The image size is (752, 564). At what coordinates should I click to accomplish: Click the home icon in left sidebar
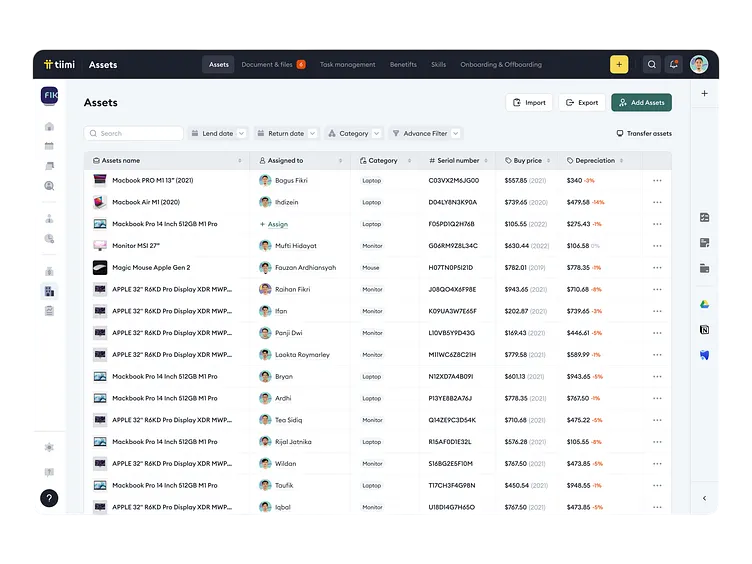(49, 127)
